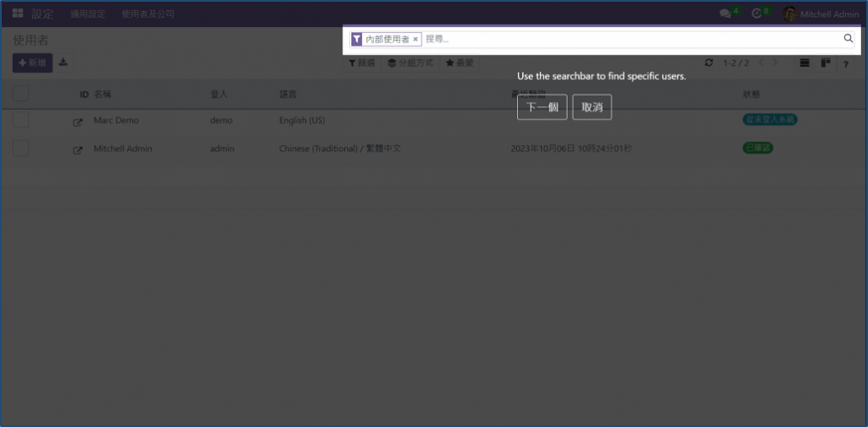Click the 設定 app title
This screenshot has height=427, width=868.
tap(42, 14)
